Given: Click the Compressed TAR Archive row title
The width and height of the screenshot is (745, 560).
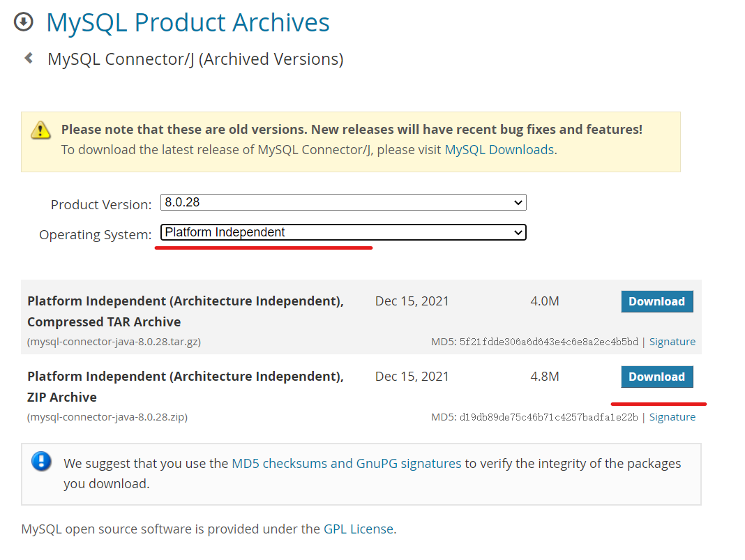Looking at the screenshot, I should pyautogui.click(x=185, y=311).
